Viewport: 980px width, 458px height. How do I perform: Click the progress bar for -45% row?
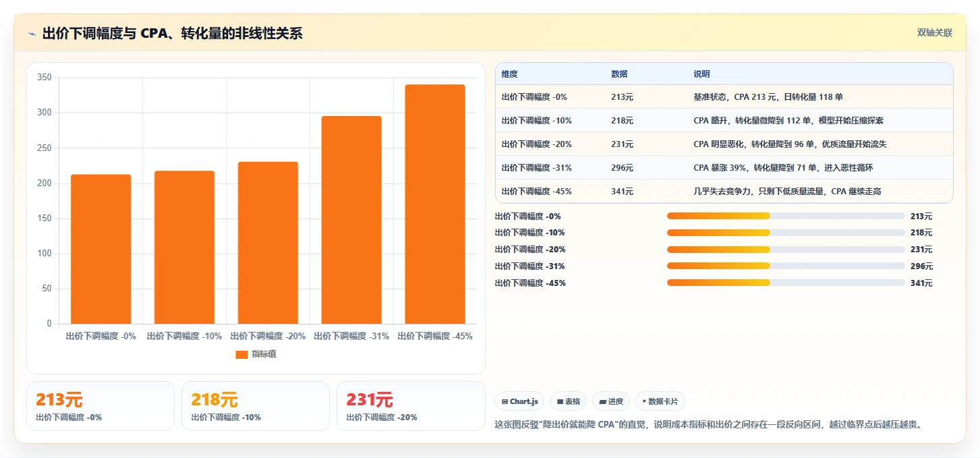coord(786,283)
